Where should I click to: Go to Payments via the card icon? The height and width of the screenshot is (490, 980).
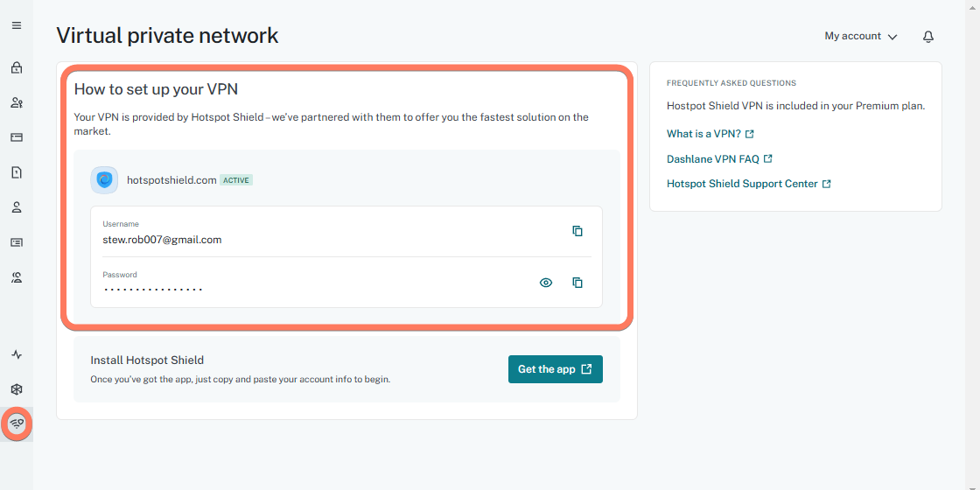click(x=17, y=137)
